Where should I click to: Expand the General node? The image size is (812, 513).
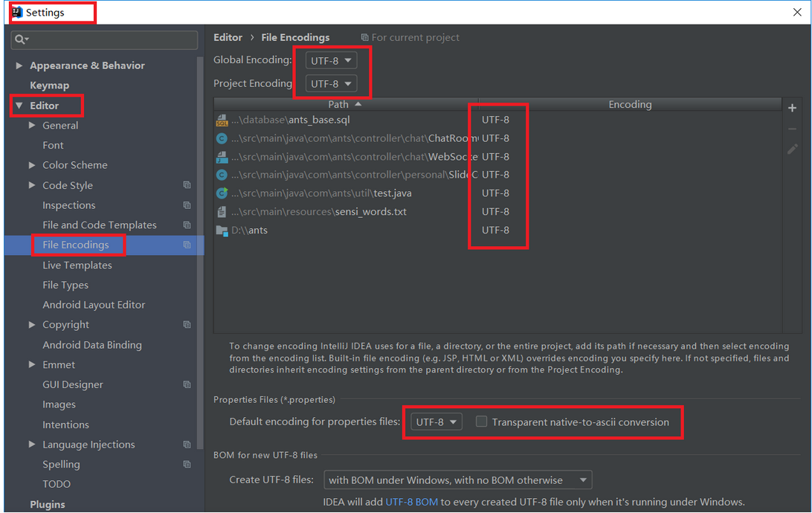click(x=31, y=125)
